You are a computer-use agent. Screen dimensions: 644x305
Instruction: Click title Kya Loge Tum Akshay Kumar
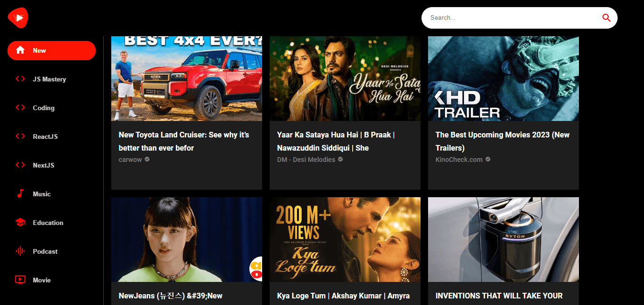[343, 296]
